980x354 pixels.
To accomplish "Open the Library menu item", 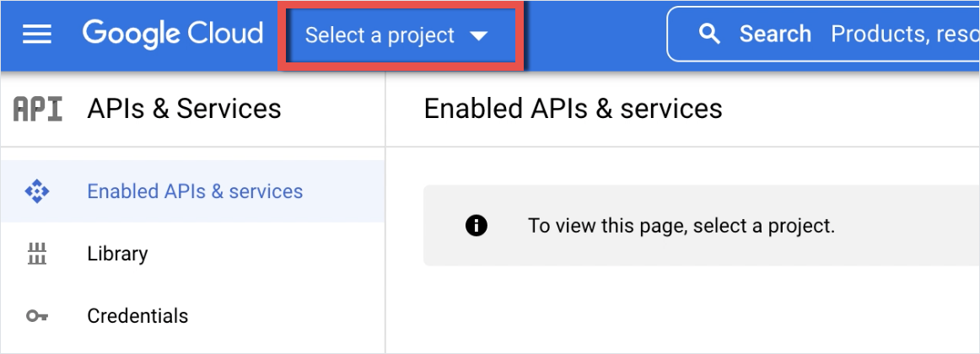I will [x=192, y=254].
